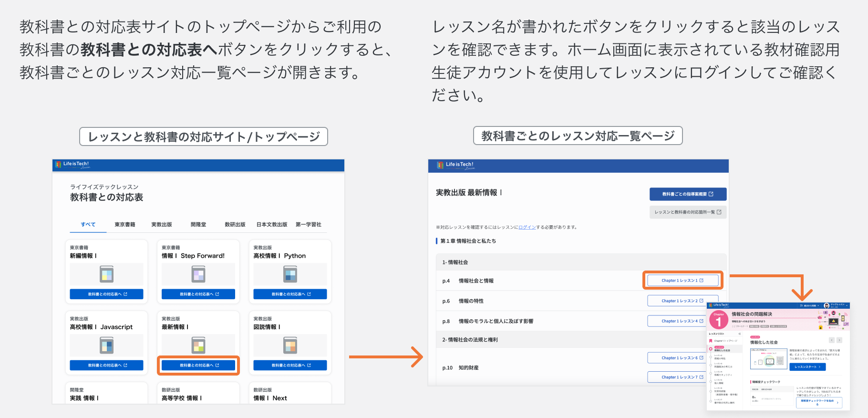Screen dimensions: 868x418
Task: Click the external-link icon on 教科書ごとの指導案概要
Action: coord(711,194)
